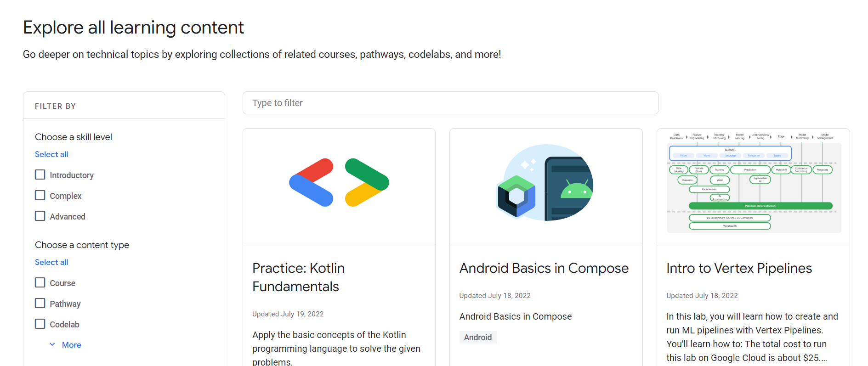Viewport: 868px width, 366px height.
Task: Enable the Advanced skill level filter
Action: [40, 216]
